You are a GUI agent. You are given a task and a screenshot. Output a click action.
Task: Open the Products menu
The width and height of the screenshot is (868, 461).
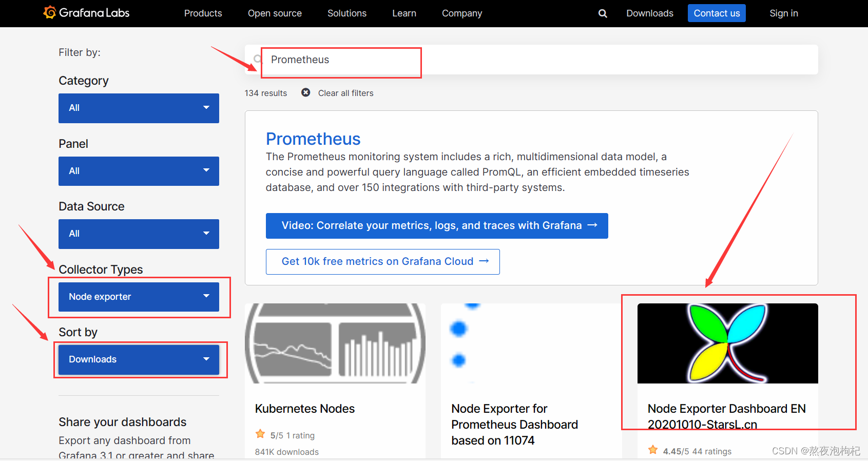click(203, 13)
